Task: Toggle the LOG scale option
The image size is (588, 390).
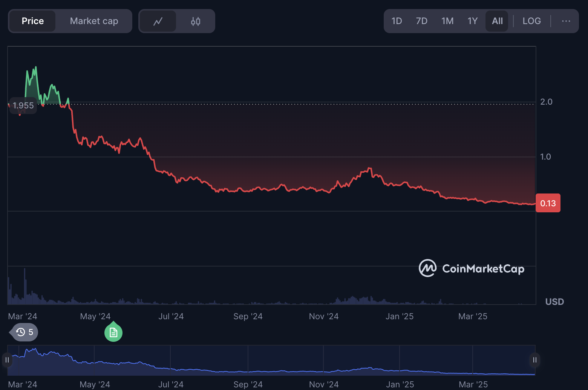Action: (531, 21)
